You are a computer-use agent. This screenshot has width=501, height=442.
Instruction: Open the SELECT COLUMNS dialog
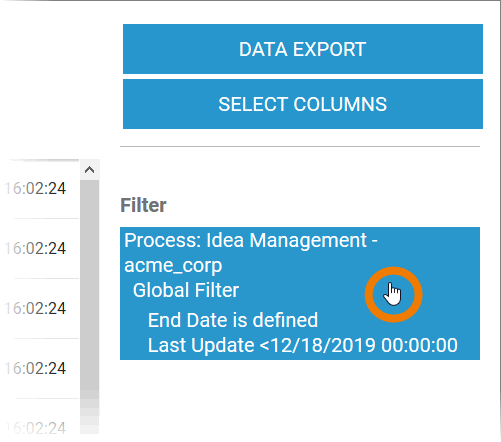pos(303,104)
